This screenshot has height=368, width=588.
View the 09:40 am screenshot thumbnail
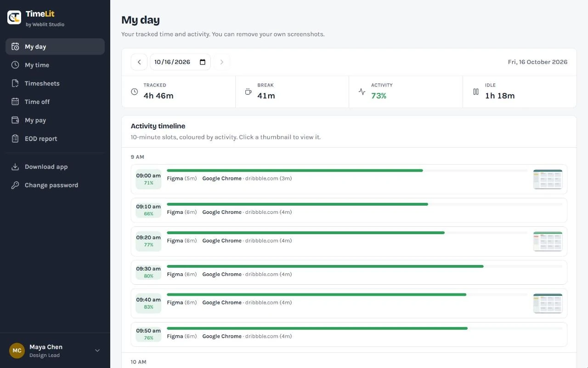(548, 304)
